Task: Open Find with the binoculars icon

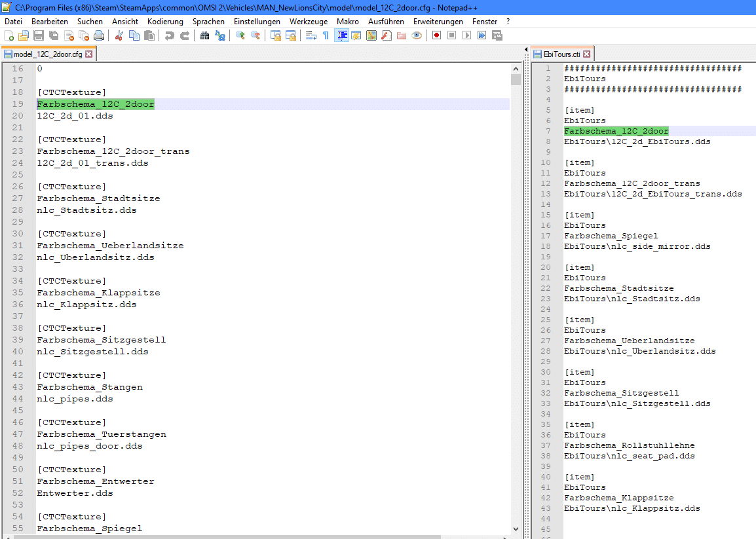Action: tap(205, 35)
